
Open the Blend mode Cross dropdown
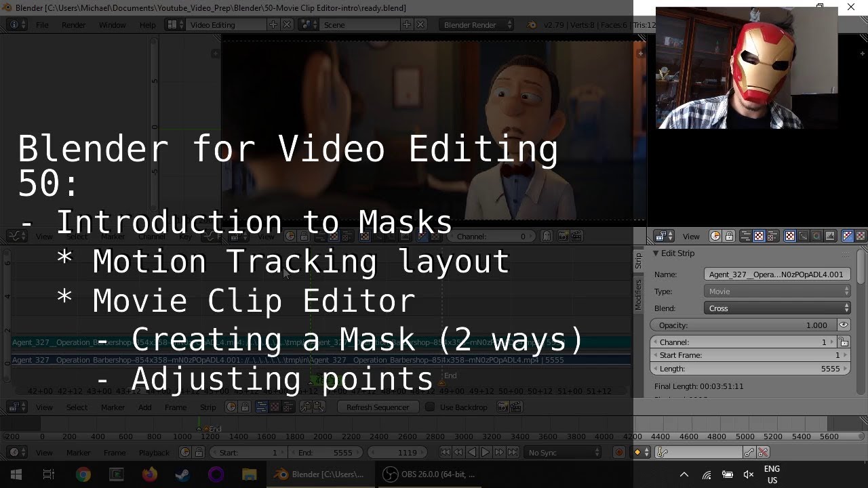777,308
